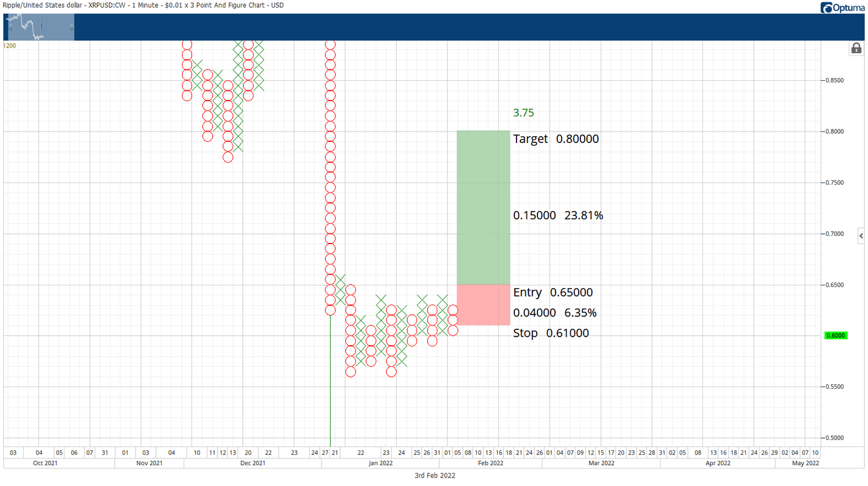Expand the side panel arrow on right edge
868x486 pixels.
(x=861, y=236)
